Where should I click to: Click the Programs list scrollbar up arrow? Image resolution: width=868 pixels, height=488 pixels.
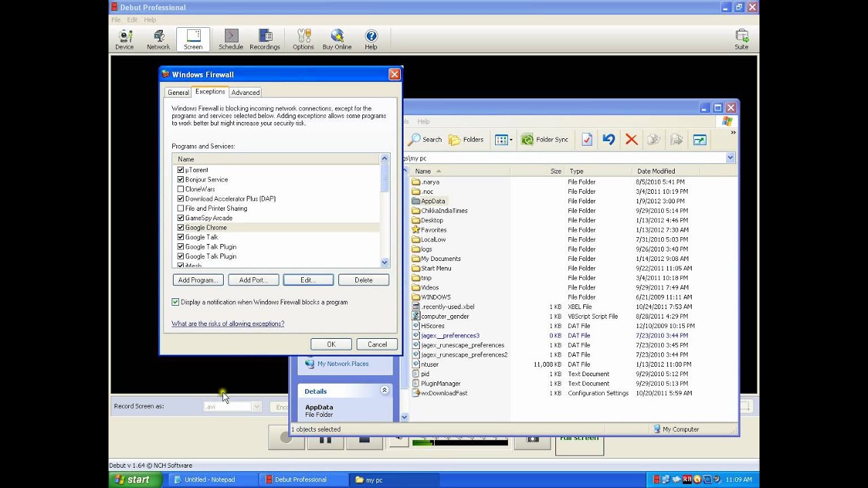point(384,159)
